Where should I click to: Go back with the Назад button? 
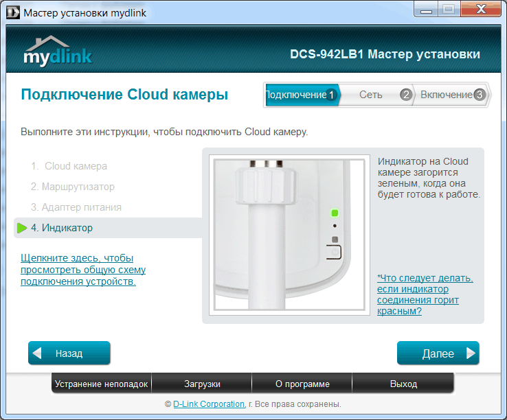(x=69, y=353)
